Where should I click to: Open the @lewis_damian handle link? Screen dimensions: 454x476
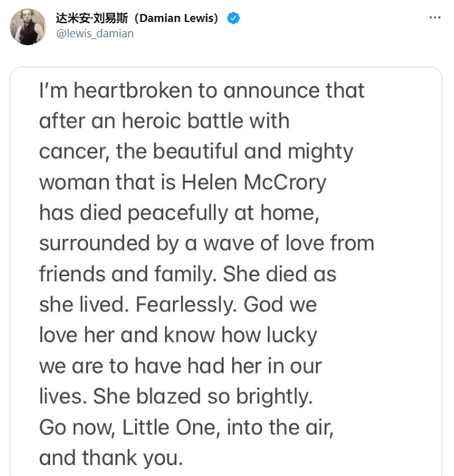point(95,34)
